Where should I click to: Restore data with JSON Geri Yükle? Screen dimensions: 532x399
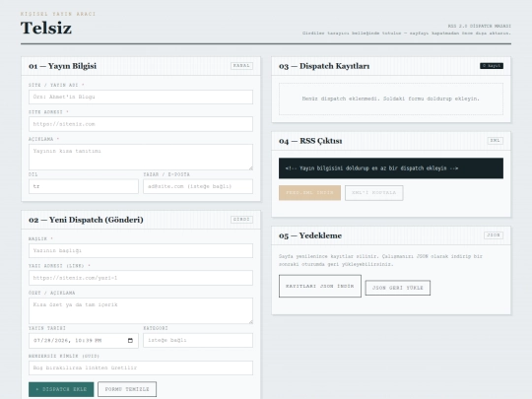click(398, 288)
